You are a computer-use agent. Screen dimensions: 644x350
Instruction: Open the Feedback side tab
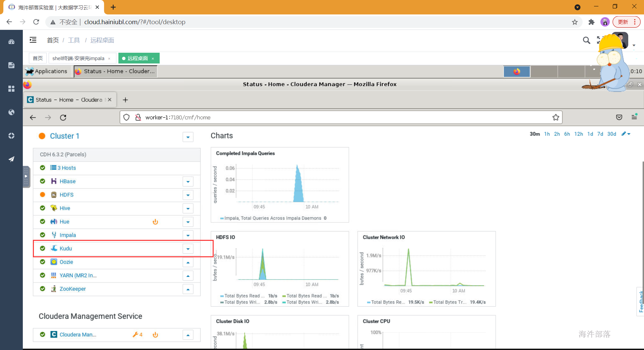coord(640,301)
